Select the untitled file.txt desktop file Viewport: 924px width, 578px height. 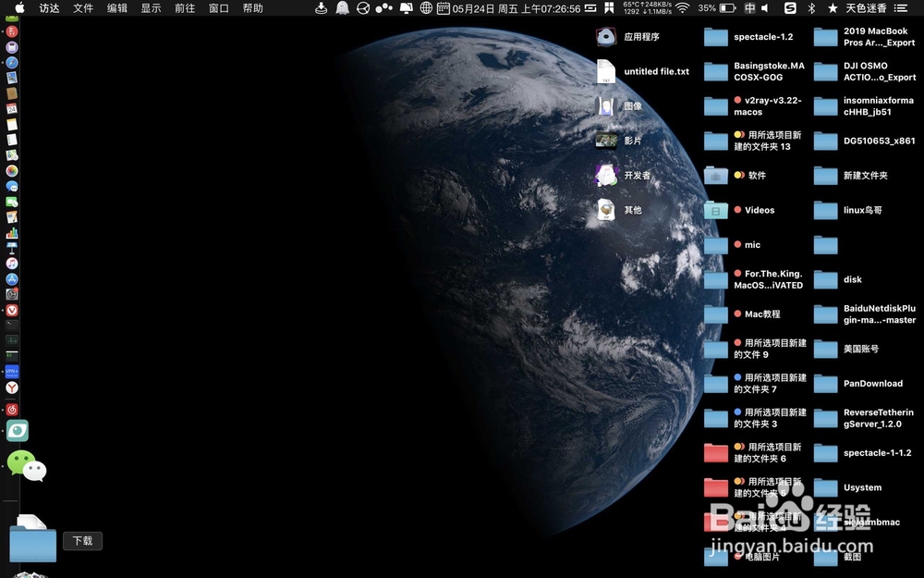coord(642,71)
